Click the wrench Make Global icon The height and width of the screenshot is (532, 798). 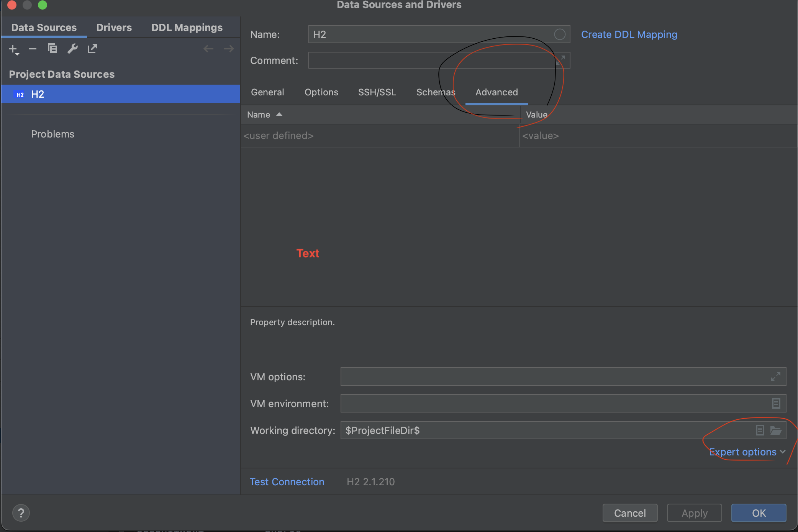tap(72, 49)
